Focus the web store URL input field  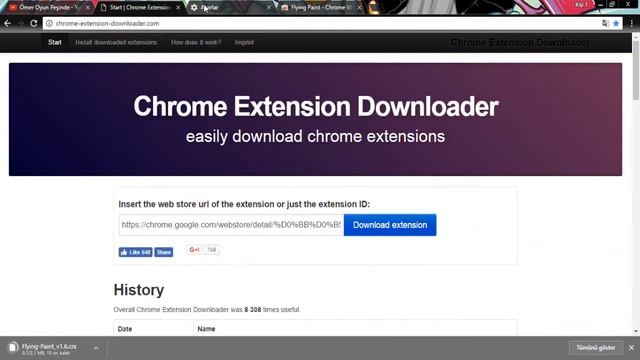231,225
